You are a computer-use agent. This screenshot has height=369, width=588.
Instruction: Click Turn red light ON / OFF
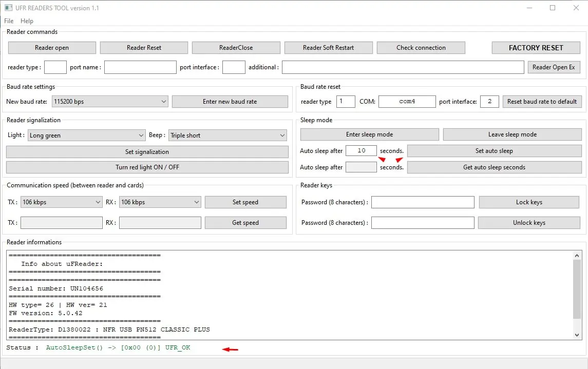click(147, 167)
